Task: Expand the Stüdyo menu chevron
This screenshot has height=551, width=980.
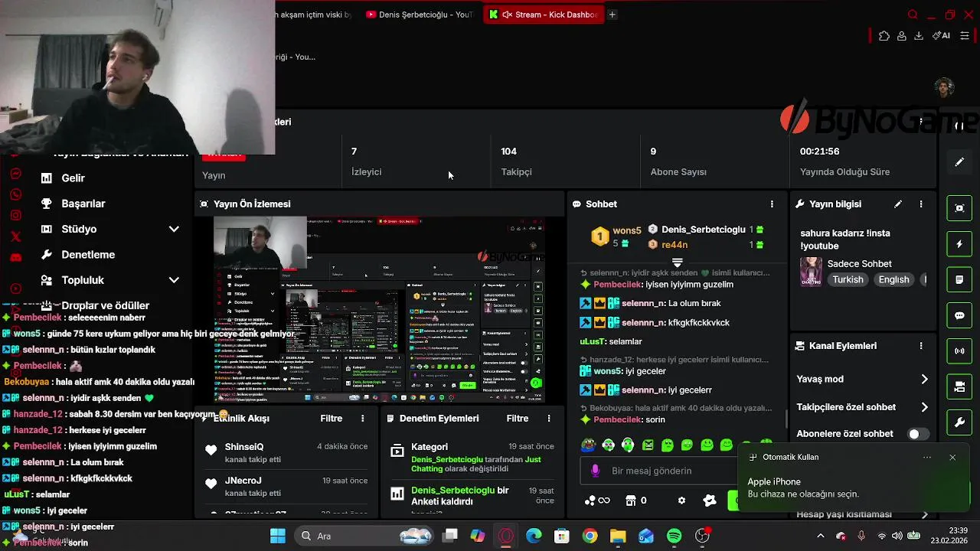Action: point(174,229)
